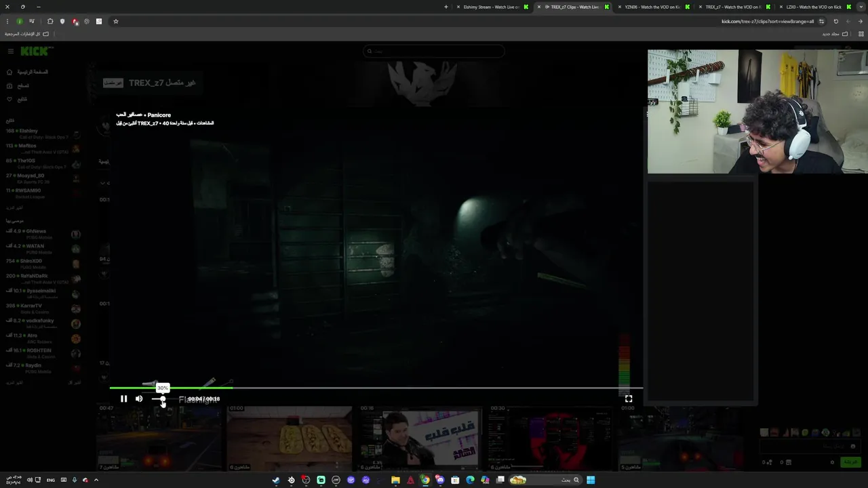
Task: Open the singer clip thumbnail labeled 00:16
Action: tap(420, 439)
